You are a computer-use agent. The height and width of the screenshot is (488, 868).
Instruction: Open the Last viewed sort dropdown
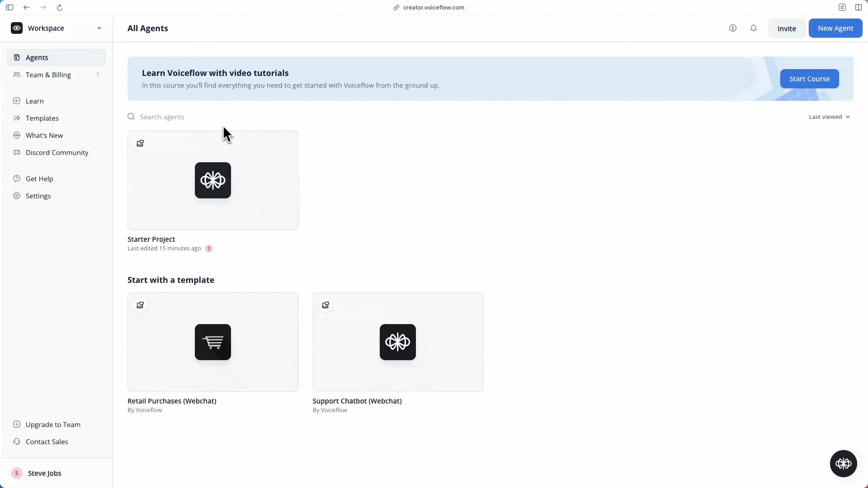(829, 117)
